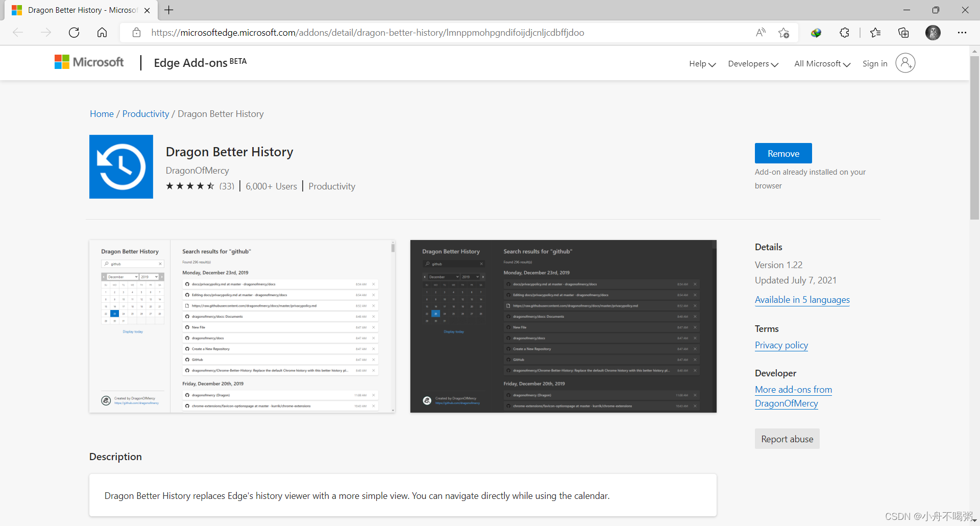Expand the Help menu
Viewport: 980px width, 526px height.
[x=702, y=64]
